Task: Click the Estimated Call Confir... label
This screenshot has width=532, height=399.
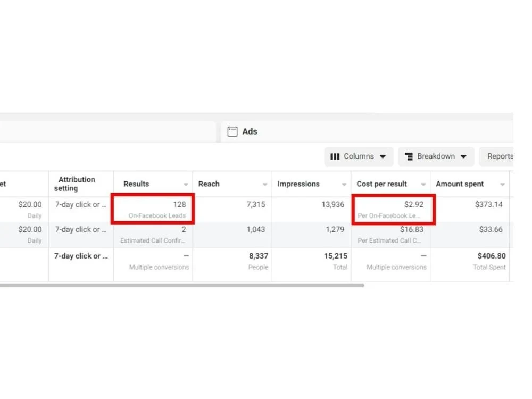Action: coord(153,240)
